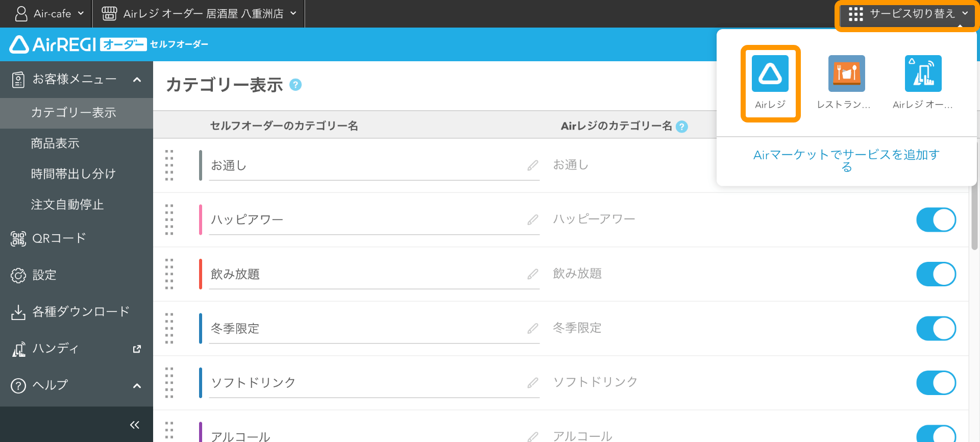
Task: Click the お通し category name field
Action: [374, 165]
